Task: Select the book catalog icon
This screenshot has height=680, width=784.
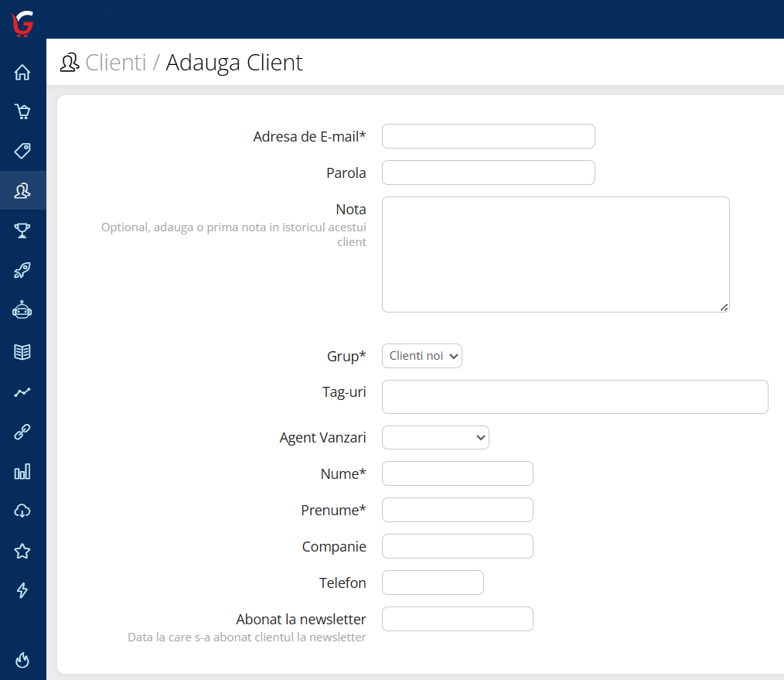Action: (x=22, y=350)
